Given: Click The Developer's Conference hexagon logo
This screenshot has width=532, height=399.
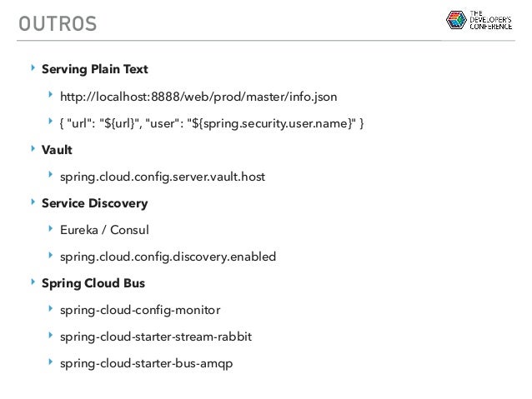Looking at the screenshot, I should tap(456, 20).
